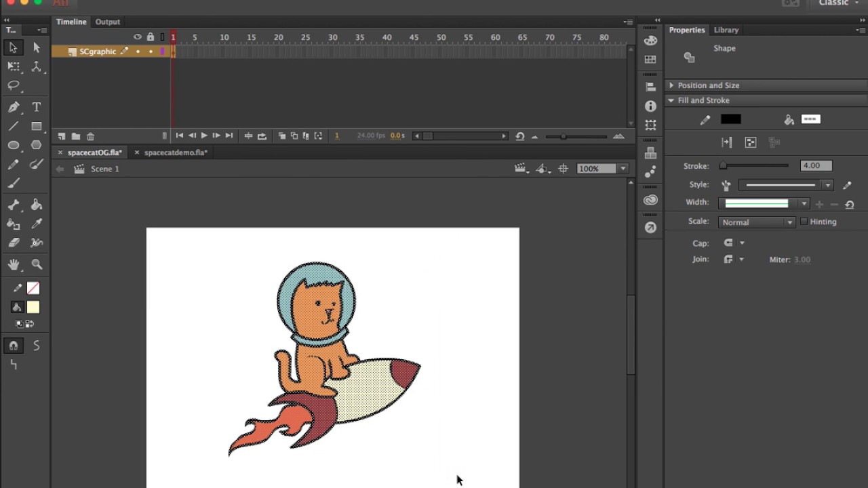Click the fill color swatch in Properties
Screen dimensions: 868x488
(810, 119)
